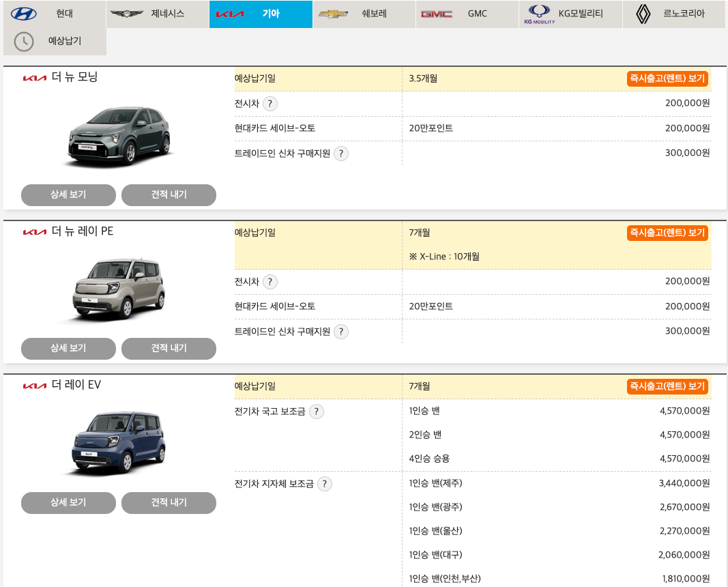Viewport: 728px width, 587px height.
Task: Switch to the 제네시스 brand tab
Action: coord(158,14)
